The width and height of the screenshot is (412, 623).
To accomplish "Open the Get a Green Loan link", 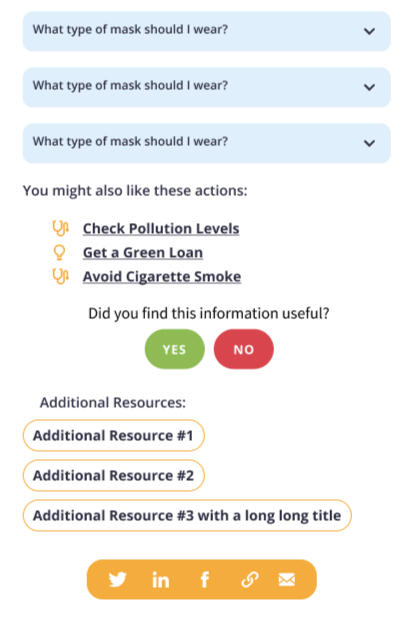I will coord(143,252).
